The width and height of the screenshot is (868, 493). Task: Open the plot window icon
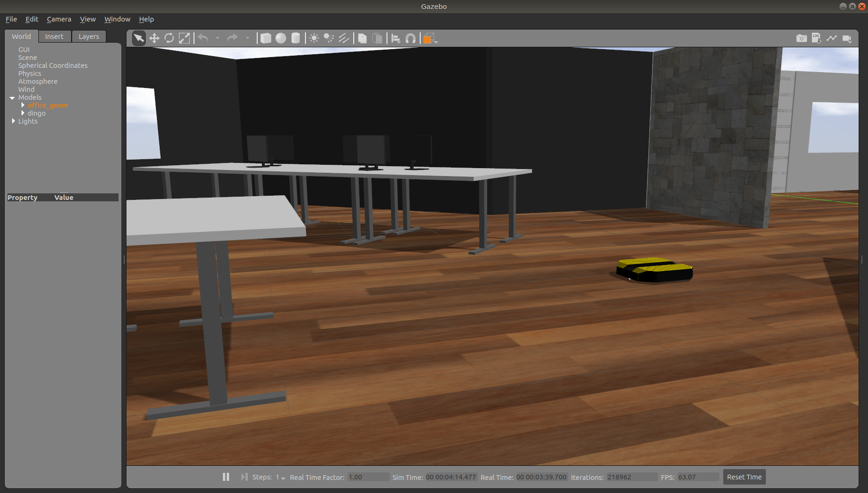831,38
